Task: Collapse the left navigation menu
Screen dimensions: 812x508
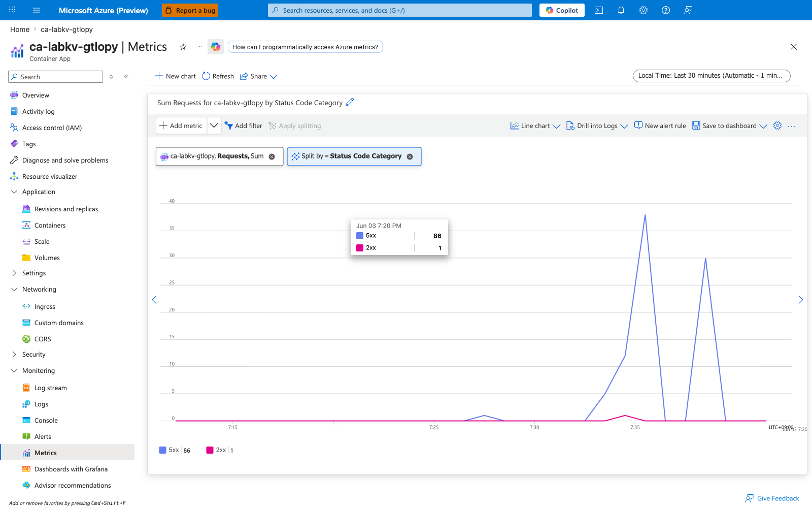Action: 126,77
